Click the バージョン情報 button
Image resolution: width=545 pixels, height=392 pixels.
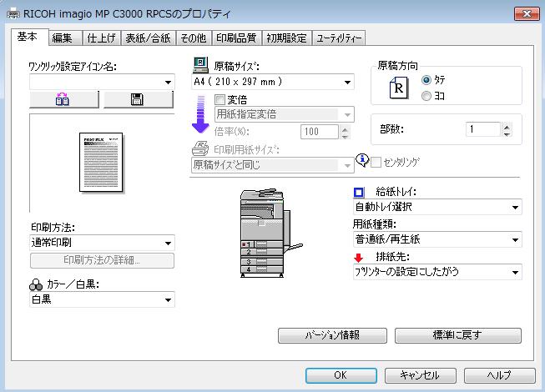coord(332,335)
